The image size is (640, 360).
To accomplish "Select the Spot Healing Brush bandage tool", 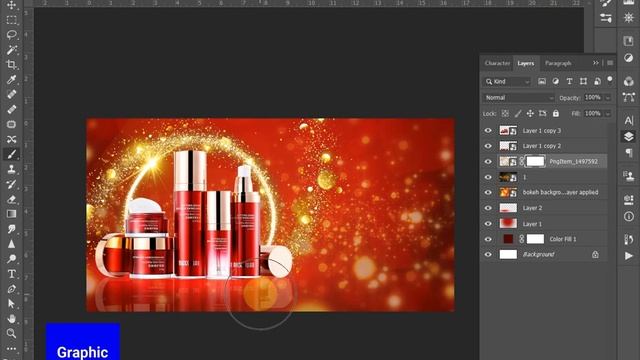I will pyautogui.click(x=11, y=94).
